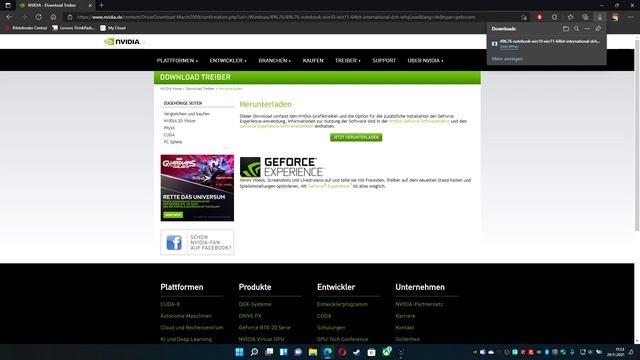Click the NVIDIA logo
This screenshot has width=640, height=360.
pyautogui.click(x=122, y=42)
